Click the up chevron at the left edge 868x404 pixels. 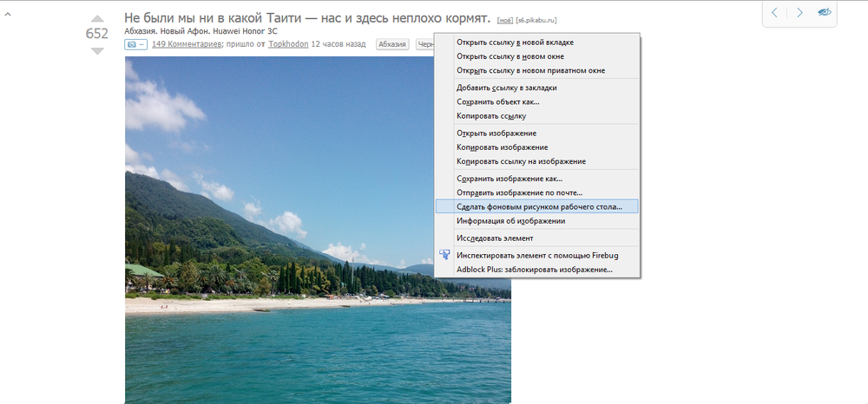click(x=8, y=14)
